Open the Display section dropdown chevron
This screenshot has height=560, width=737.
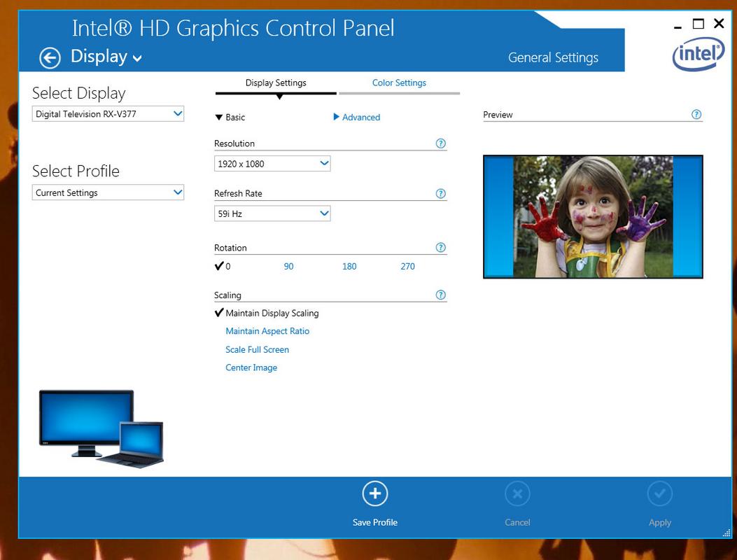click(137, 59)
